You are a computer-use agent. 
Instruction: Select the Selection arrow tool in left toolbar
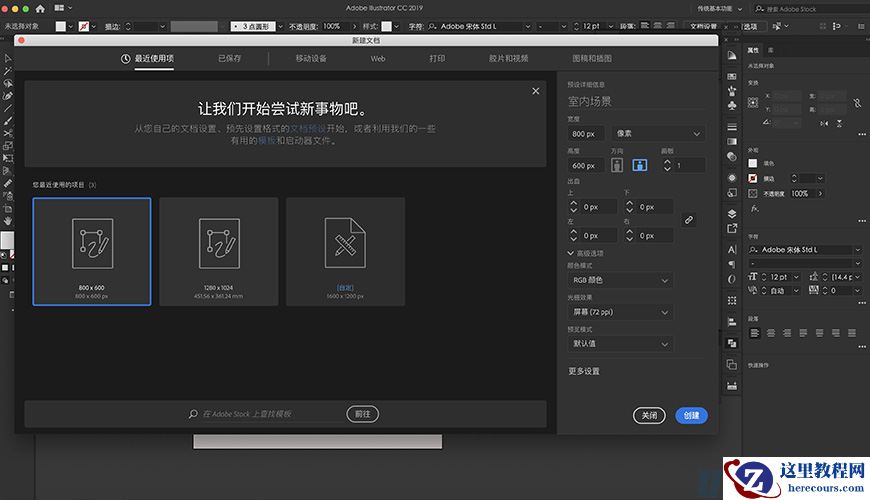[x=8, y=58]
